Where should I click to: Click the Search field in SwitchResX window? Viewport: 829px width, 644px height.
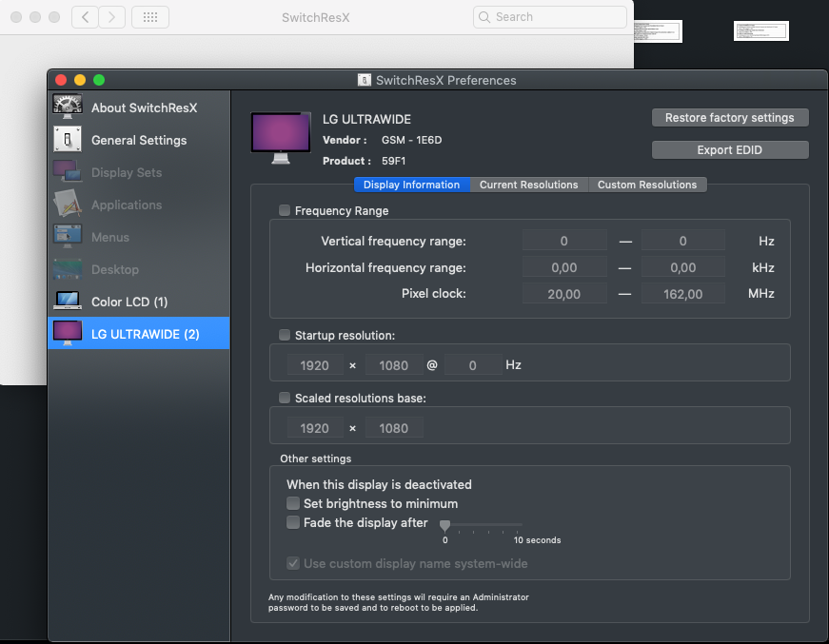(x=550, y=17)
